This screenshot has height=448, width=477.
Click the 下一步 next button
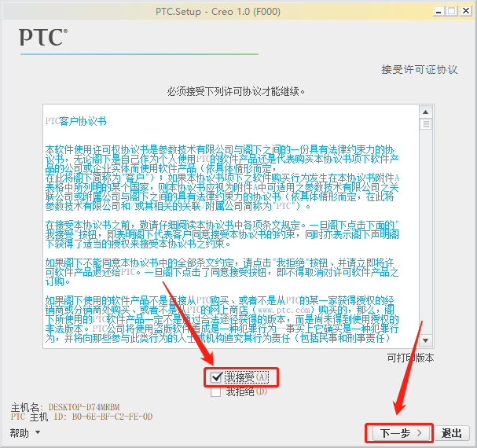399,433
